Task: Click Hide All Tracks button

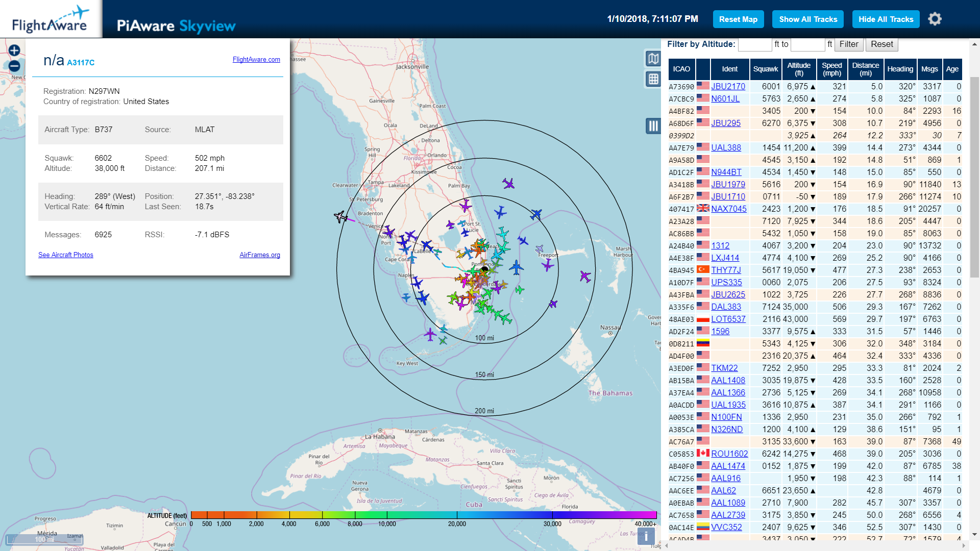Action: (x=886, y=19)
